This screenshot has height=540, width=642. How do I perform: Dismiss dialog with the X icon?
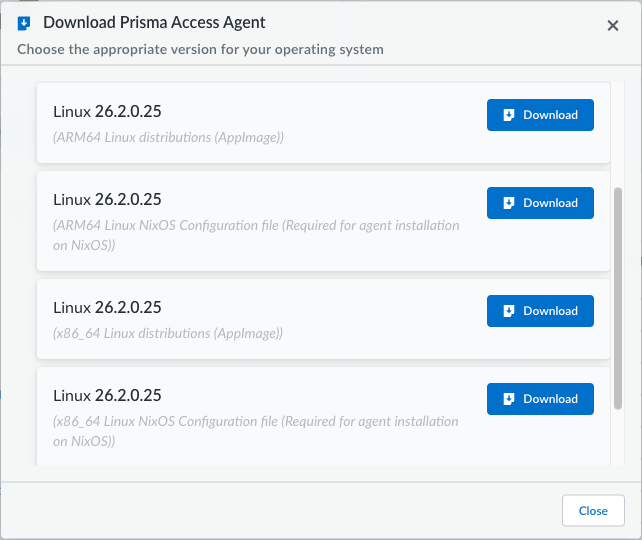tap(613, 26)
